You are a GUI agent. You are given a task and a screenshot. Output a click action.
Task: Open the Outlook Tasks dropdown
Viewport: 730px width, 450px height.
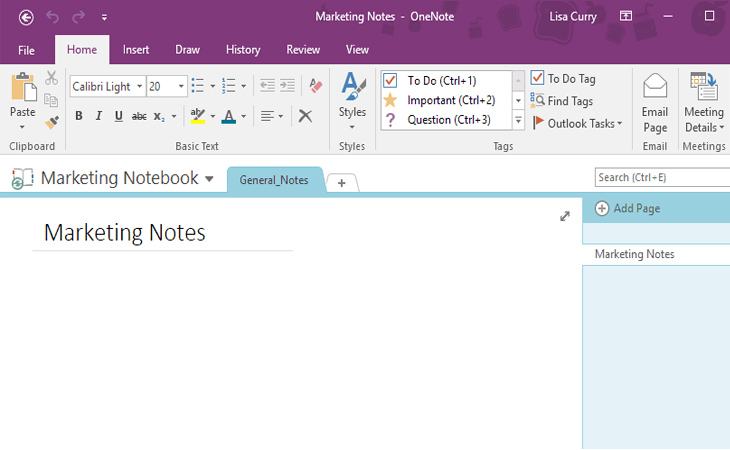pos(577,123)
